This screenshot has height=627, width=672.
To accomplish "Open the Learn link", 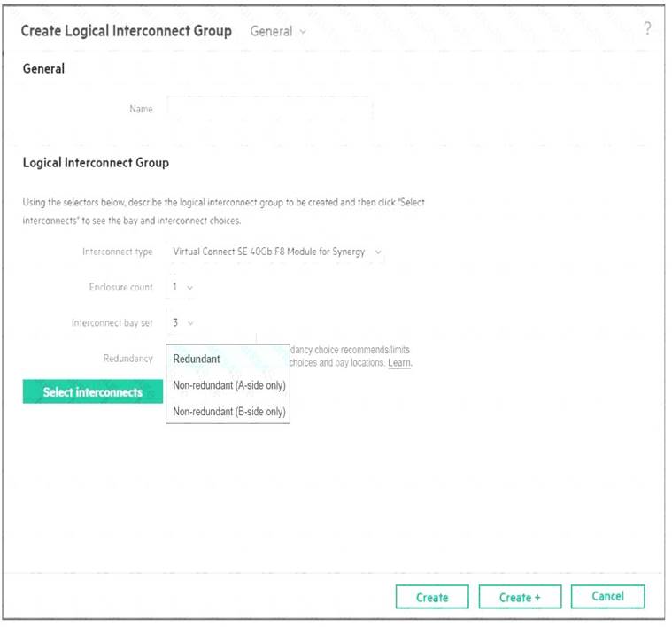I will pos(399,362).
